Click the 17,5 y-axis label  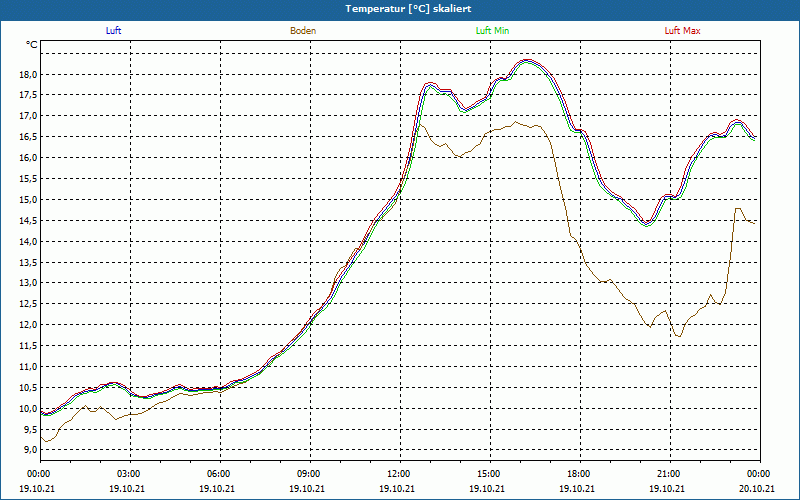tap(29, 95)
